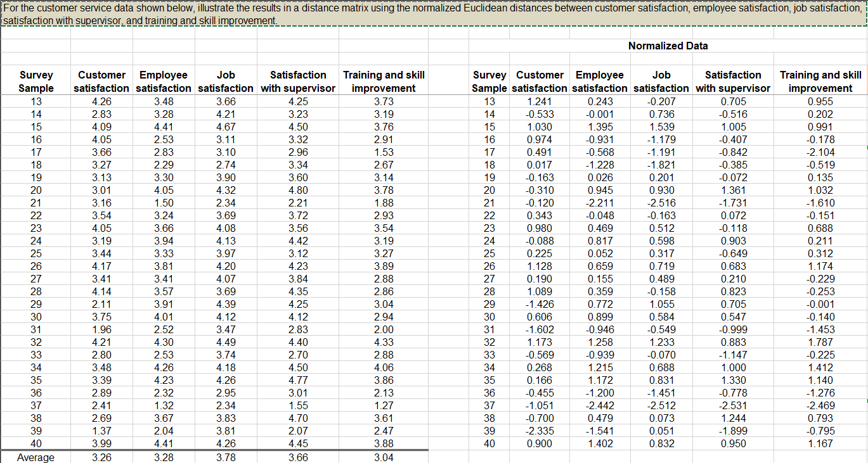Select normalized value 1.787 for sample 32
868x463 pixels.
tap(820, 342)
